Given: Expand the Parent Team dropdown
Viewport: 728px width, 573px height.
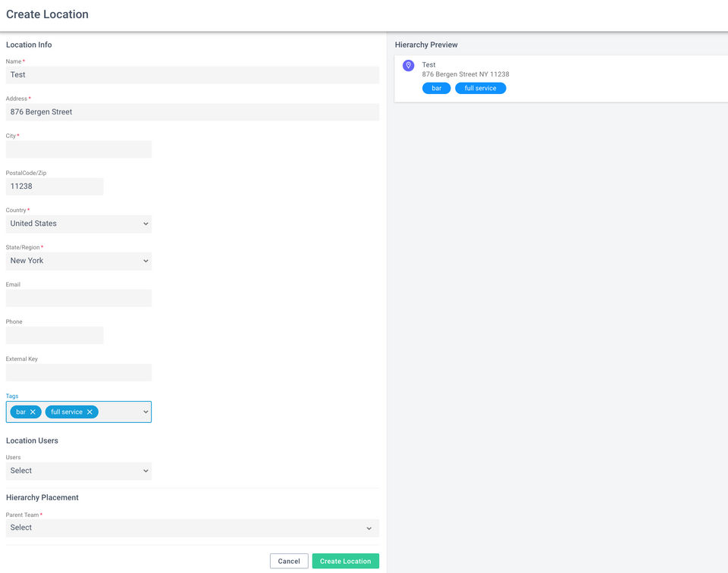Looking at the screenshot, I should [x=193, y=528].
